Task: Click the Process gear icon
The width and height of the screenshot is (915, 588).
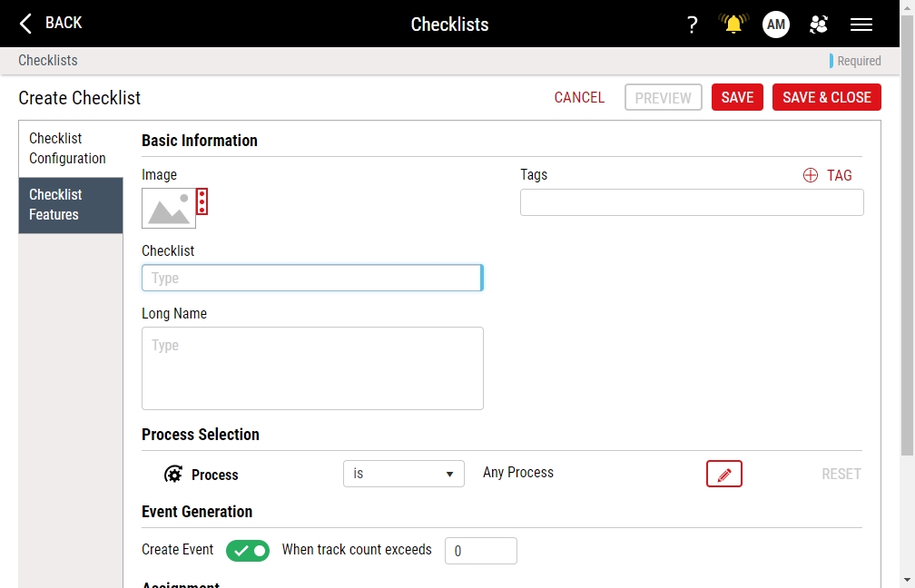Action: [x=173, y=475]
